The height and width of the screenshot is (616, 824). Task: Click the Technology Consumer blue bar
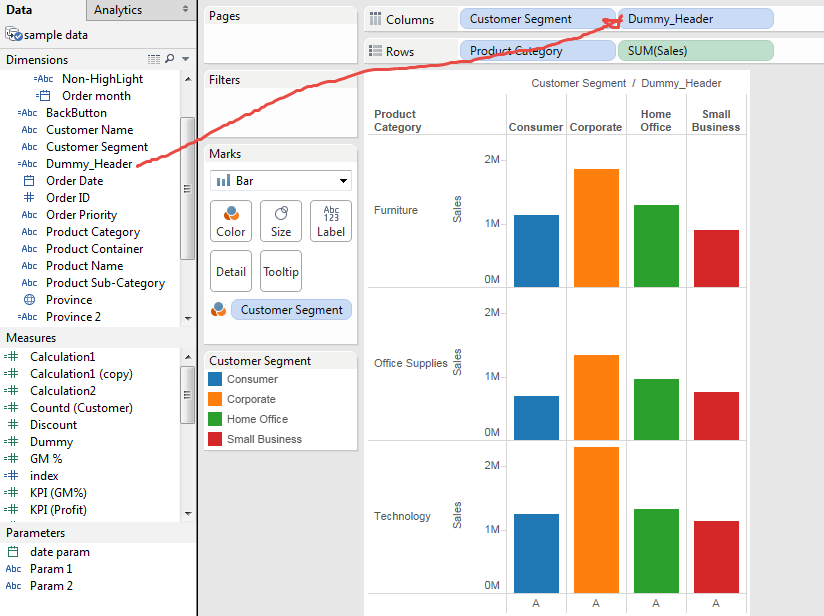click(536, 553)
